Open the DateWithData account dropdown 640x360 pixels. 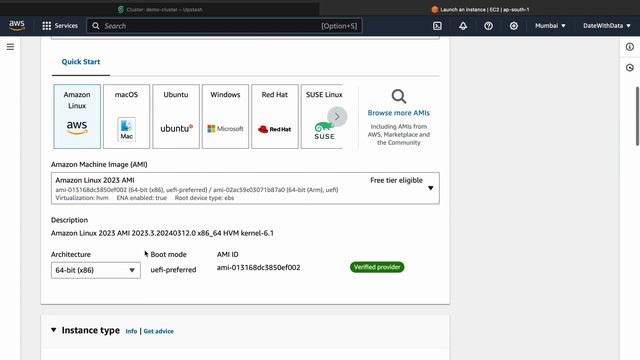point(607,26)
